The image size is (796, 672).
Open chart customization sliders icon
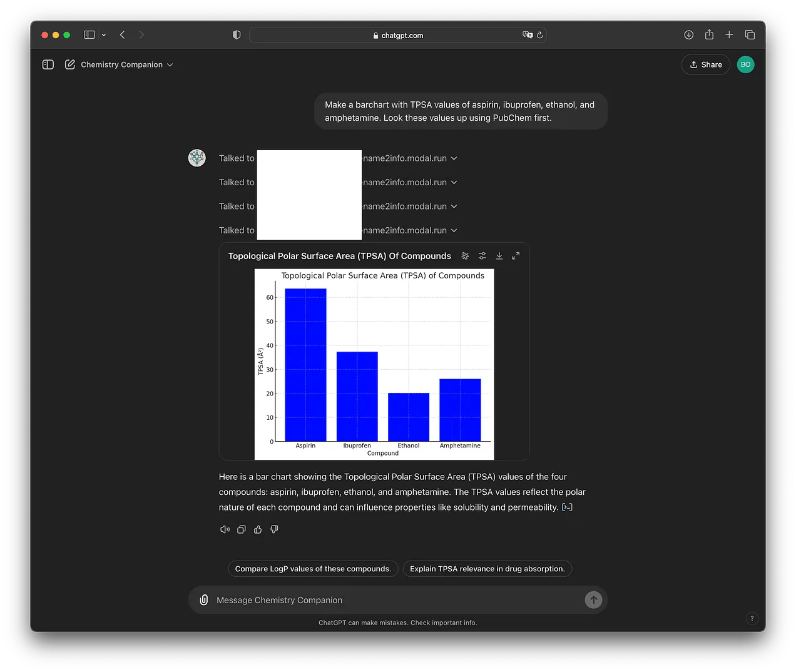tap(482, 256)
